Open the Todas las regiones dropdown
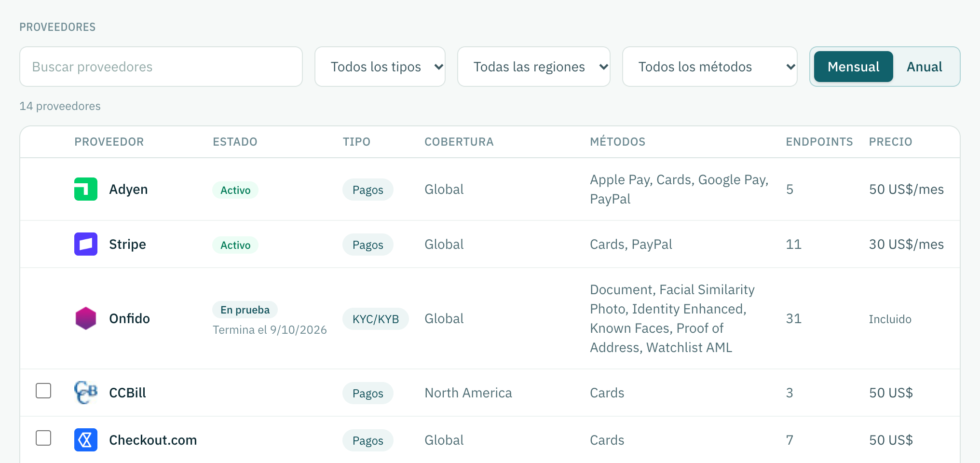Screen dimensions: 980x463 pyautogui.click(x=534, y=67)
